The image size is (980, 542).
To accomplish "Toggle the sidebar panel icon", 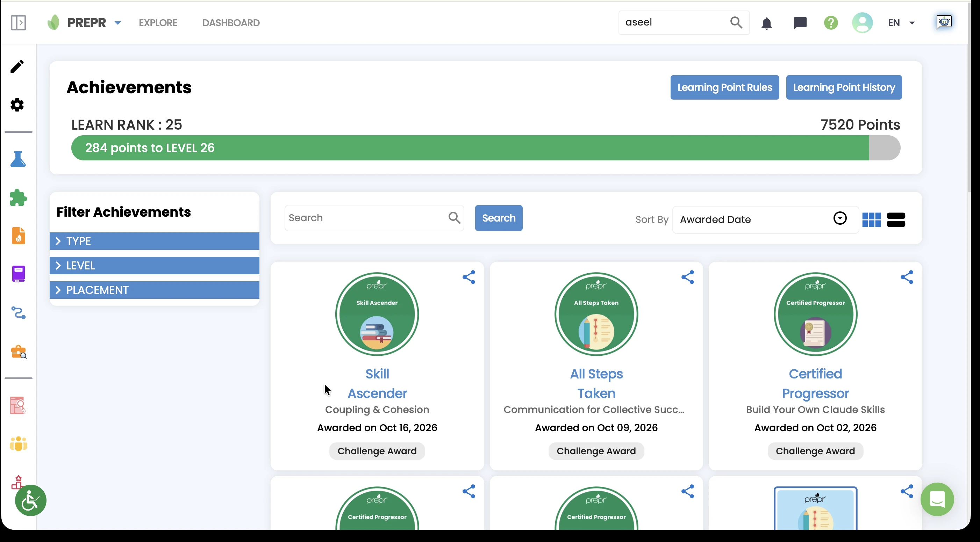I will click(18, 23).
